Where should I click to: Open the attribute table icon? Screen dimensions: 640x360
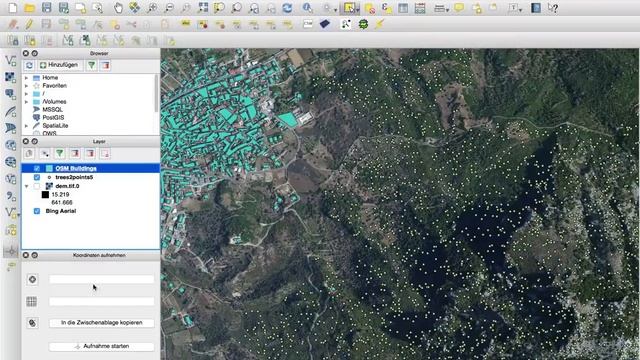403,8
